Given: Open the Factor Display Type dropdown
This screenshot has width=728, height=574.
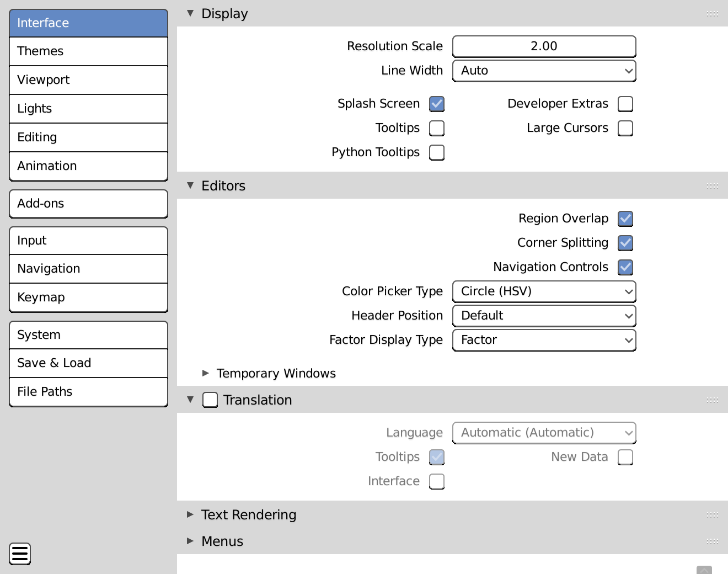Looking at the screenshot, I should point(544,340).
